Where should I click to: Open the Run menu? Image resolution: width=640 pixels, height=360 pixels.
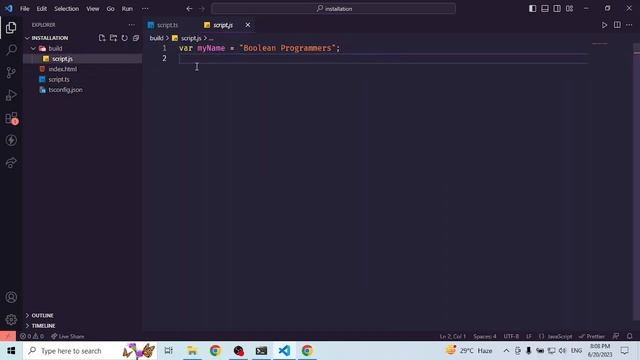click(127, 9)
